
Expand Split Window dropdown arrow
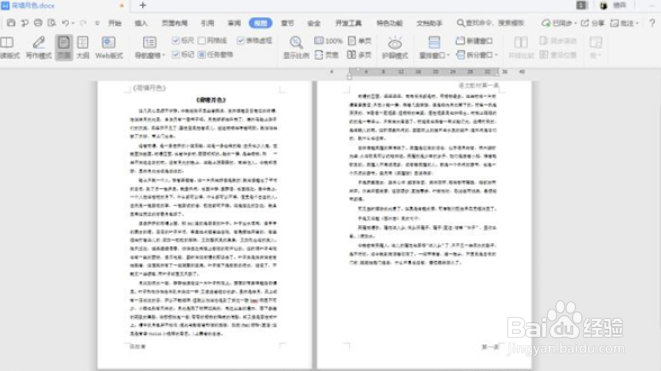pos(496,55)
